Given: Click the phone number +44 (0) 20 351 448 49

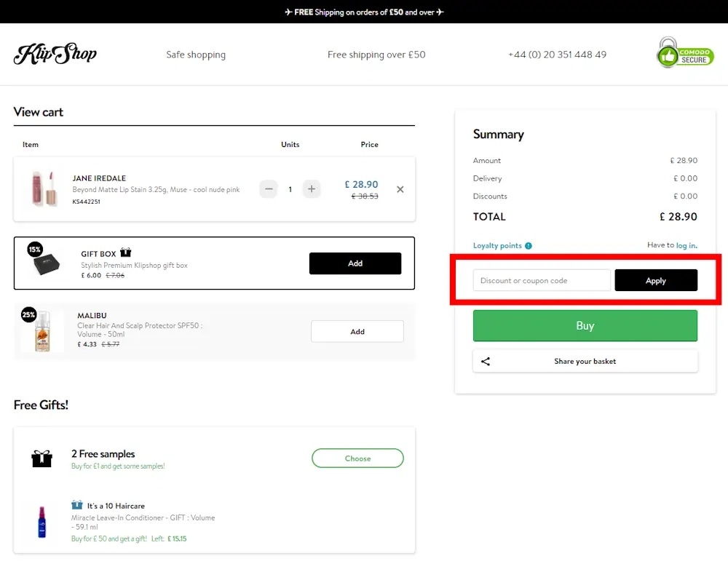Looking at the screenshot, I should point(557,55).
